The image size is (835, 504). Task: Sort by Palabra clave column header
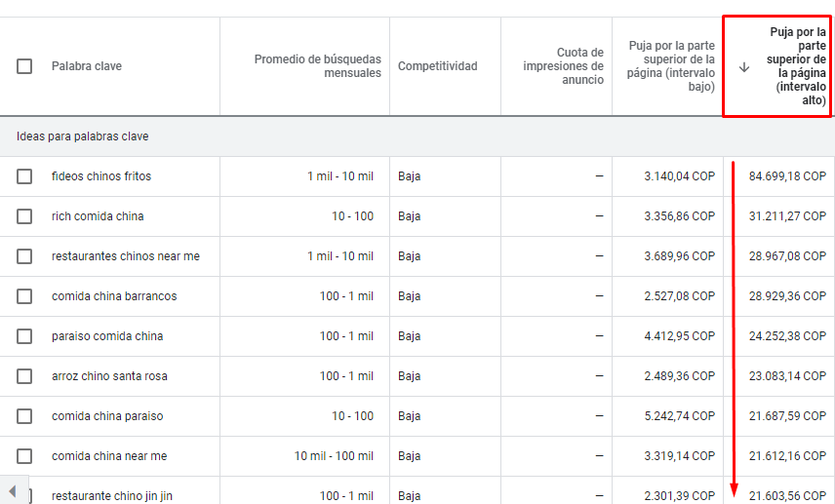[87, 66]
